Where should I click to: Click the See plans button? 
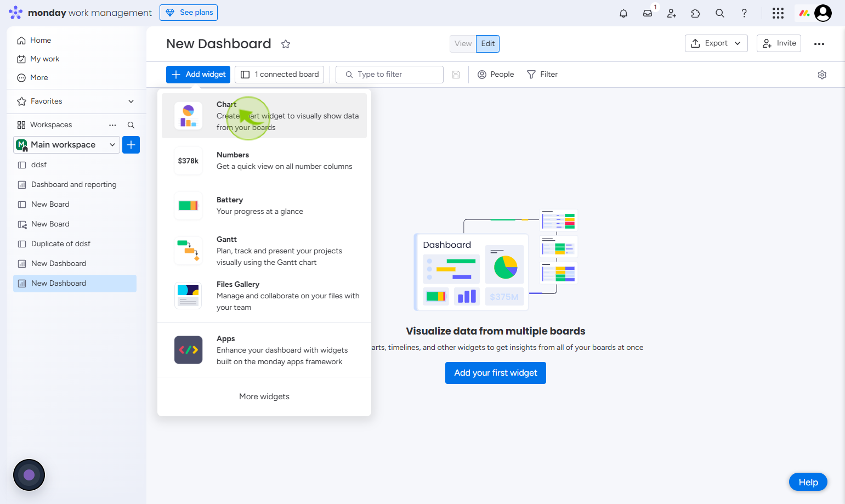tap(189, 13)
